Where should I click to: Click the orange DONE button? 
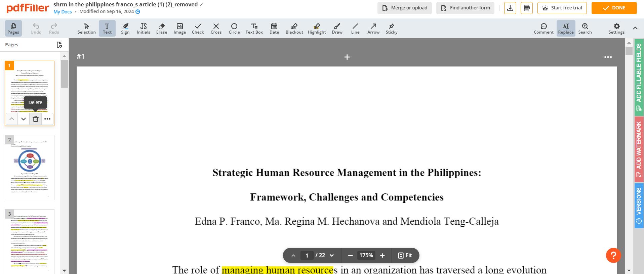pos(614,8)
